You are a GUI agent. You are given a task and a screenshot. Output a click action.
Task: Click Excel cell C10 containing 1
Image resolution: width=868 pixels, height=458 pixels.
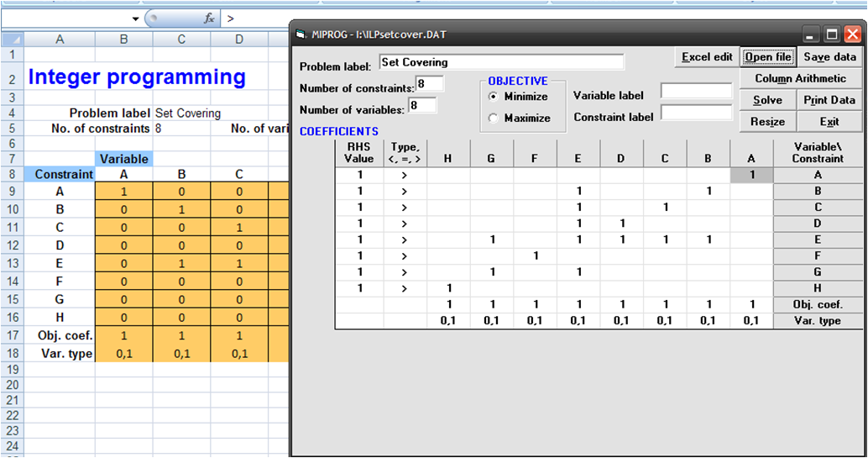(181, 209)
